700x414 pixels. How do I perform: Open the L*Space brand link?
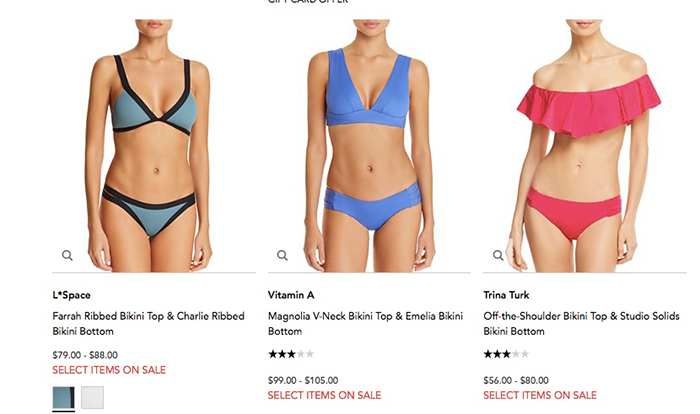[71, 295]
